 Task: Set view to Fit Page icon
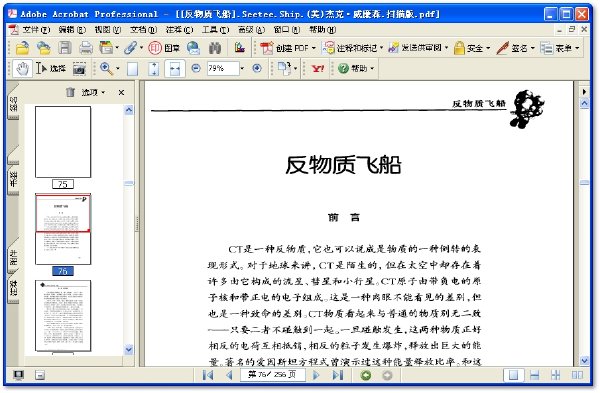click(153, 69)
